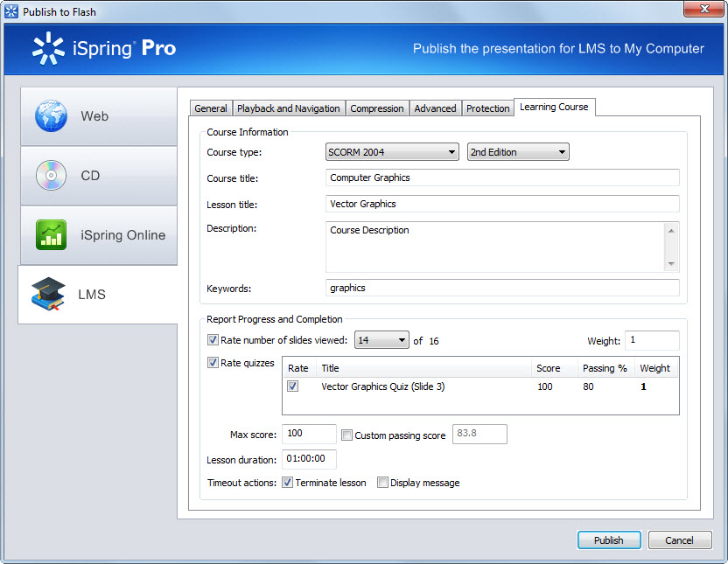This screenshot has height=564, width=728.
Task: Select the Learning Course tab
Action: point(554,108)
